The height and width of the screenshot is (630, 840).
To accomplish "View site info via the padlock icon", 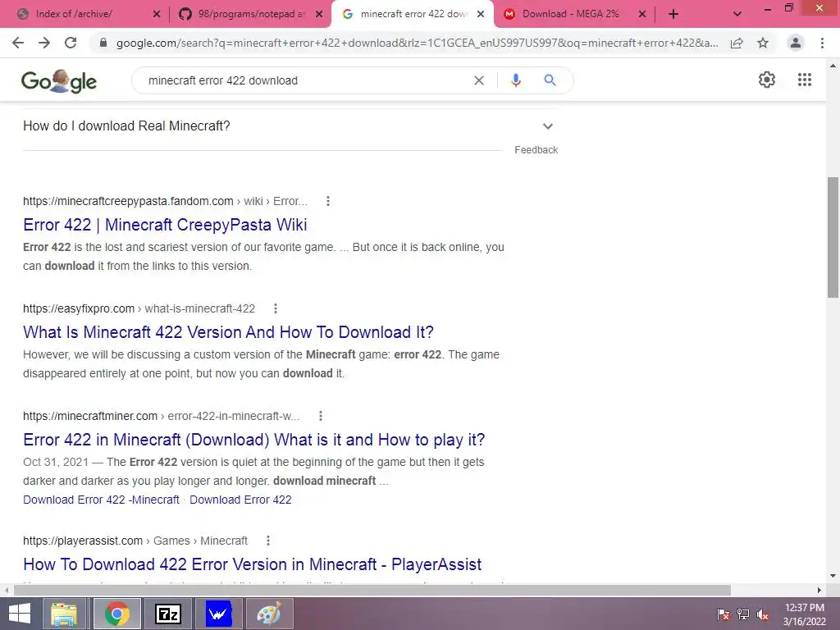I will [103, 43].
